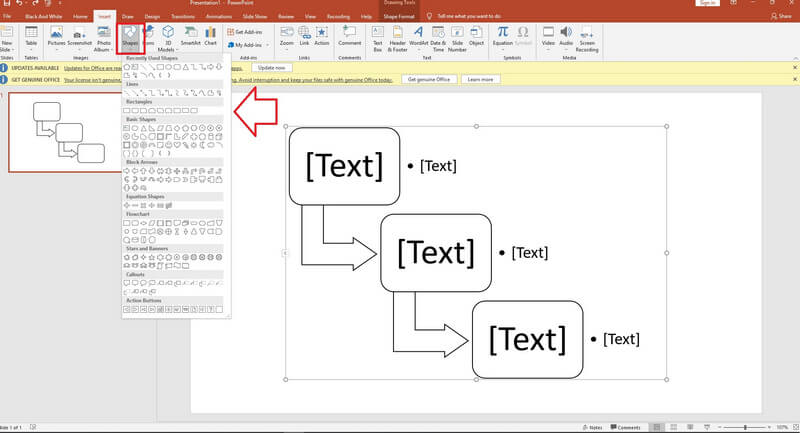The height and width of the screenshot is (433, 800).
Task: Select Normal view in status bar
Action: [x=657, y=427]
